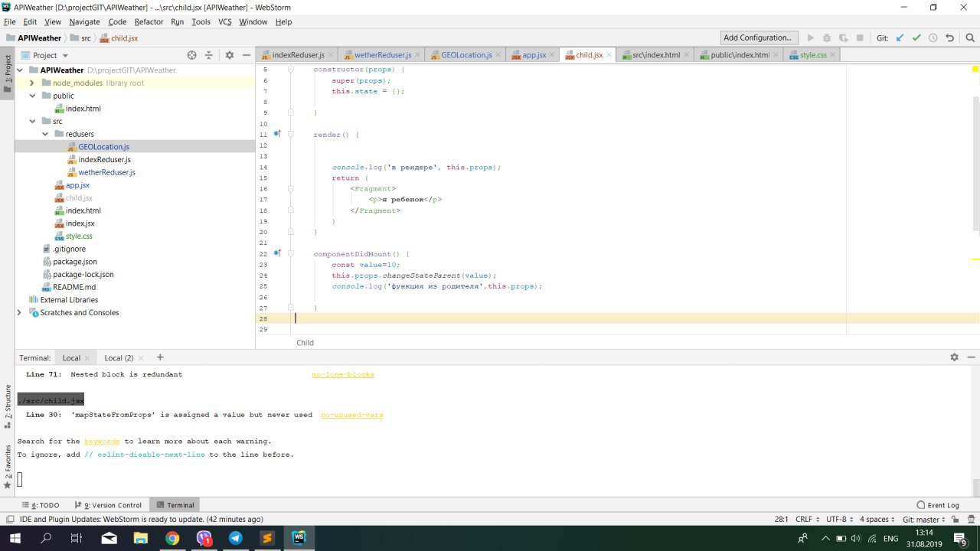Collapse the redusers folder

[x=46, y=134]
